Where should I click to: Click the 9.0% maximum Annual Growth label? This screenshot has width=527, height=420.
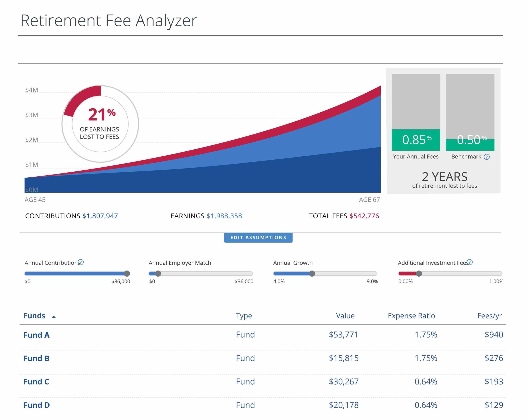372,281
